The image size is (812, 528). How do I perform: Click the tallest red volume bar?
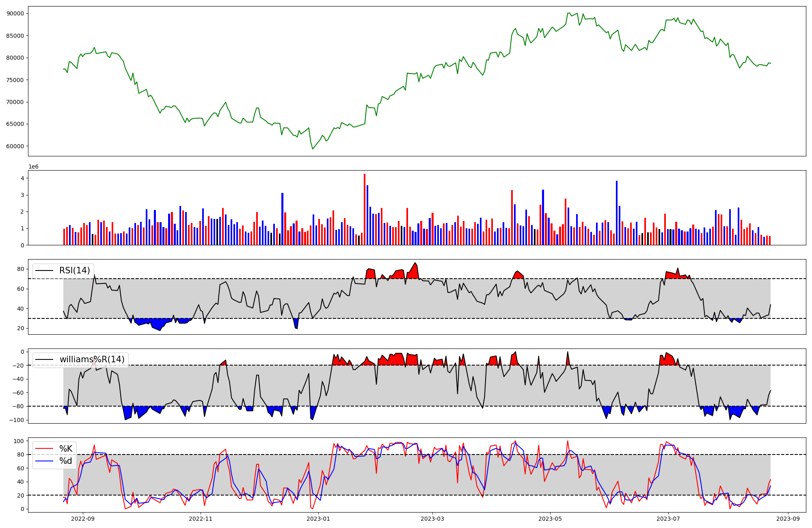pyautogui.click(x=365, y=209)
